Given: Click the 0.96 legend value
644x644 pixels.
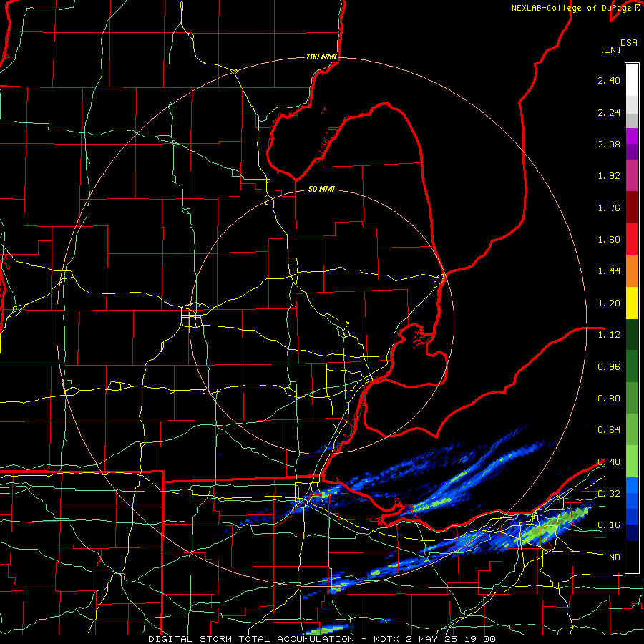Looking at the screenshot, I should (x=609, y=367).
